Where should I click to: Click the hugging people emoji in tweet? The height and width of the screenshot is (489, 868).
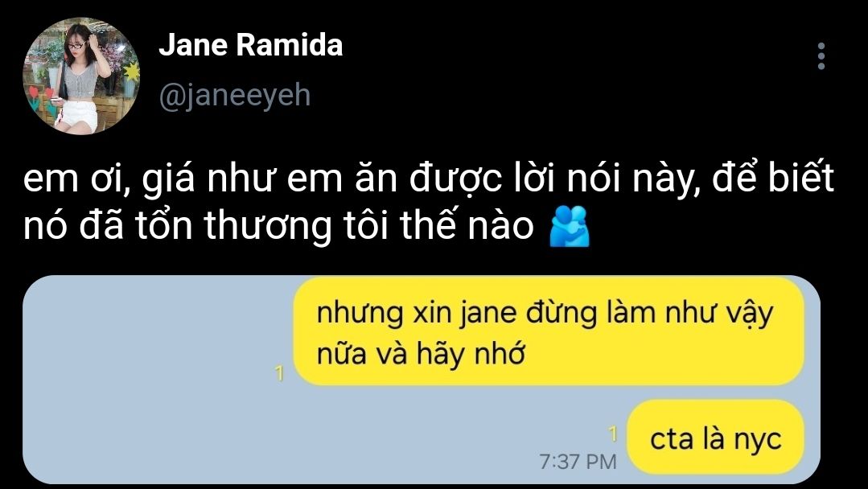tap(569, 226)
